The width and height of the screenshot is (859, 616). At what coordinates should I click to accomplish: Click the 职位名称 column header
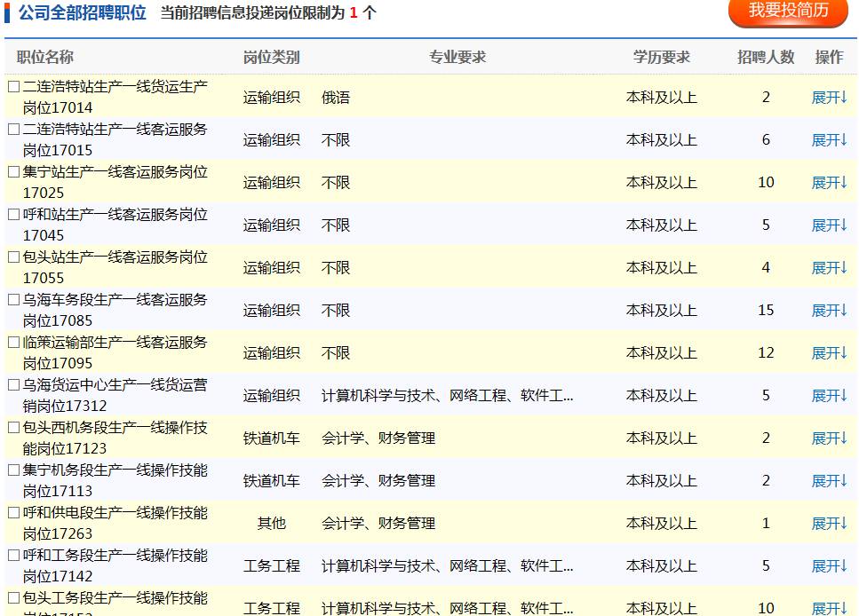click(x=45, y=57)
